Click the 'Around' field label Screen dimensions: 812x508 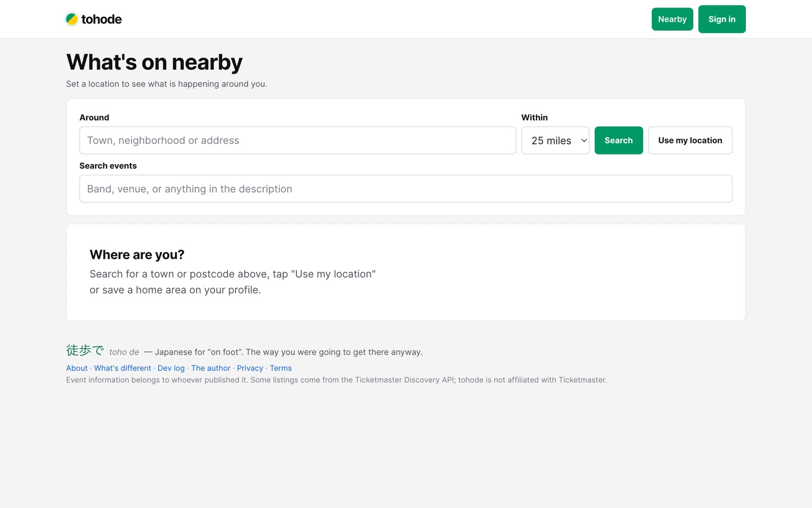pyautogui.click(x=94, y=117)
